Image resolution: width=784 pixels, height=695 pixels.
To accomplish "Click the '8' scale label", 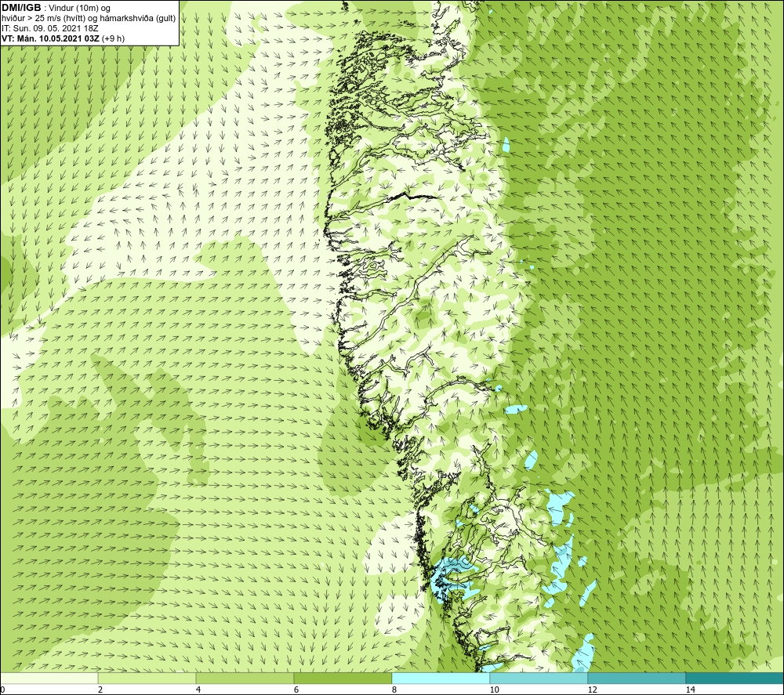I will (394, 690).
